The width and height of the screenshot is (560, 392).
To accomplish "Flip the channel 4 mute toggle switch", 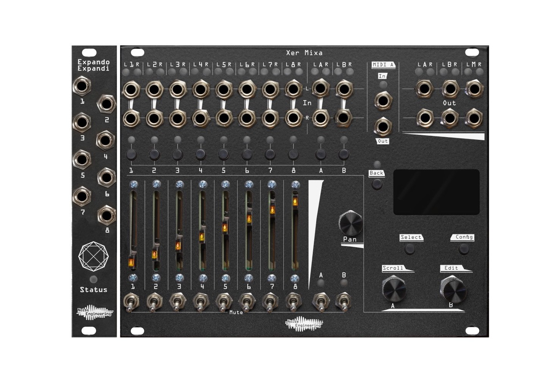I will click(x=200, y=302).
